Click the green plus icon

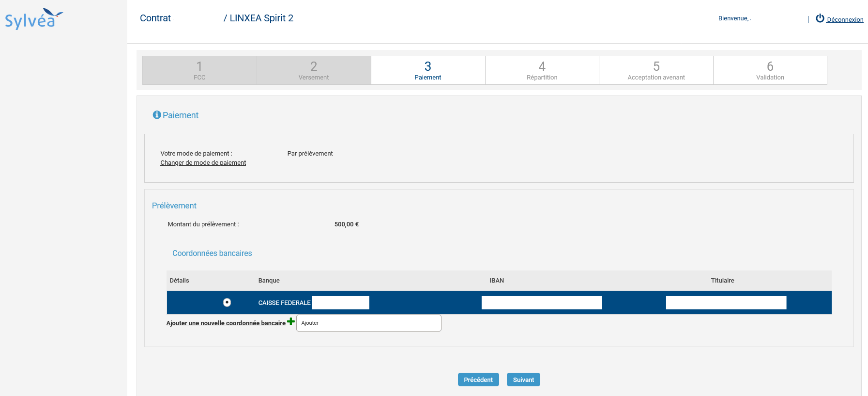click(291, 321)
